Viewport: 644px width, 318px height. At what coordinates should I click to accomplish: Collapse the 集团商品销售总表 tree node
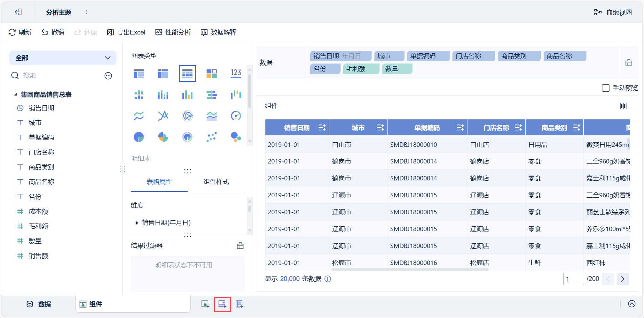pos(16,95)
